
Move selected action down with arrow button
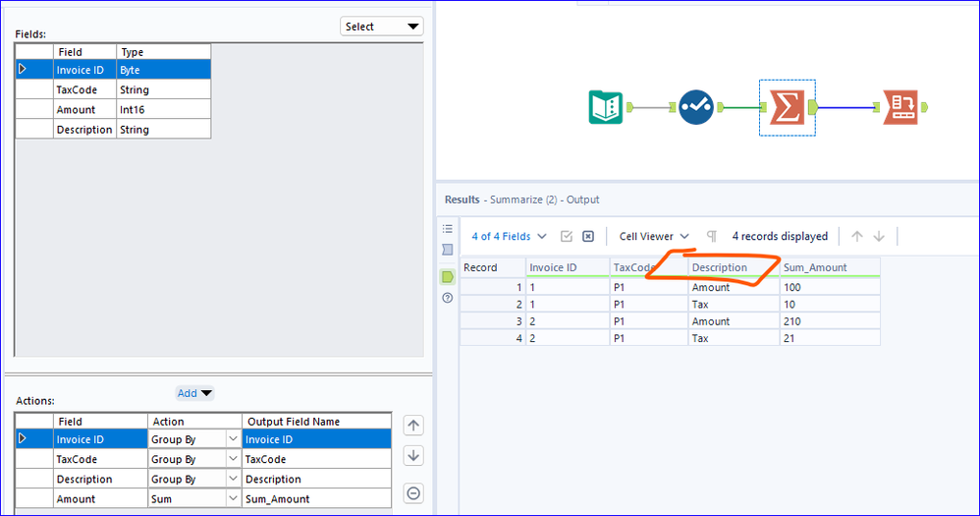pos(413,455)
